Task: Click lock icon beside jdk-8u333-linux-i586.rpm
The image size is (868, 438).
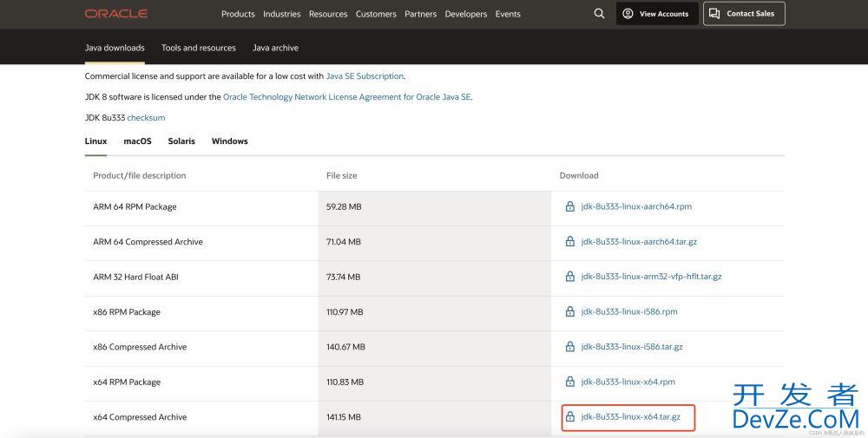Action: pyautogui.click(x=569, y=312)
